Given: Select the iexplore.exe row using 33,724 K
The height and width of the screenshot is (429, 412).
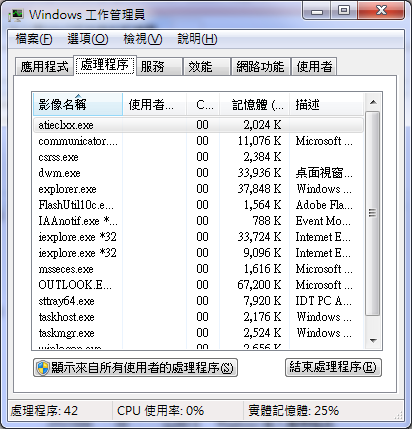Looking at the screenshot, I should (198, 237).
